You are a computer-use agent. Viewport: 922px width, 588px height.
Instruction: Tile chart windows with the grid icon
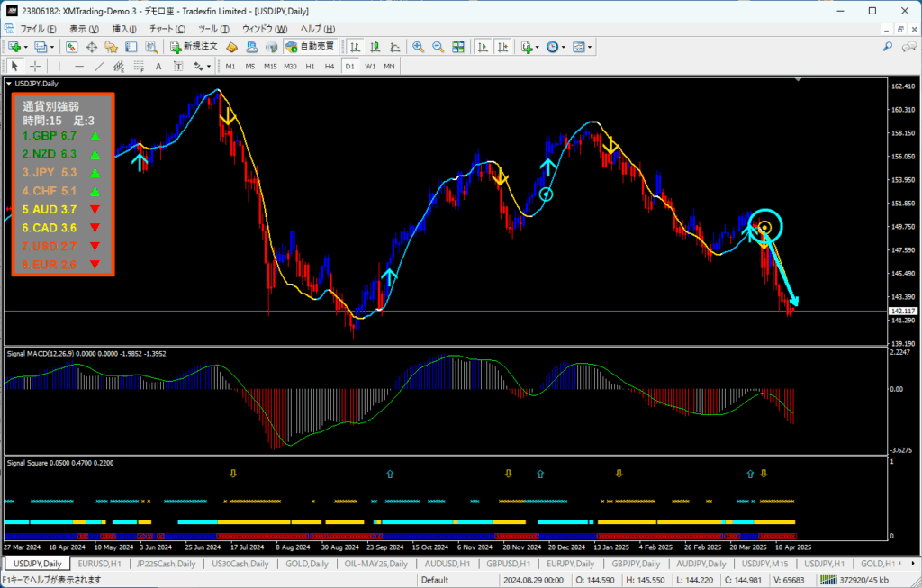[458, 47]
